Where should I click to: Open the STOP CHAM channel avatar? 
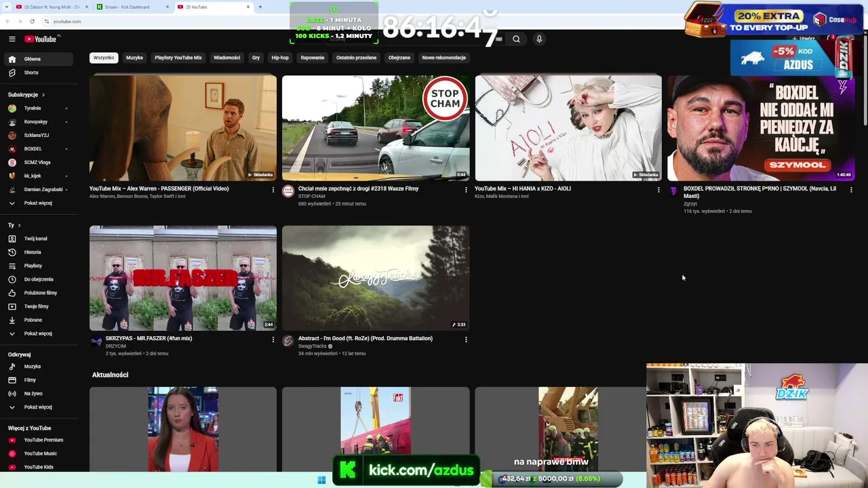point(288,192)
